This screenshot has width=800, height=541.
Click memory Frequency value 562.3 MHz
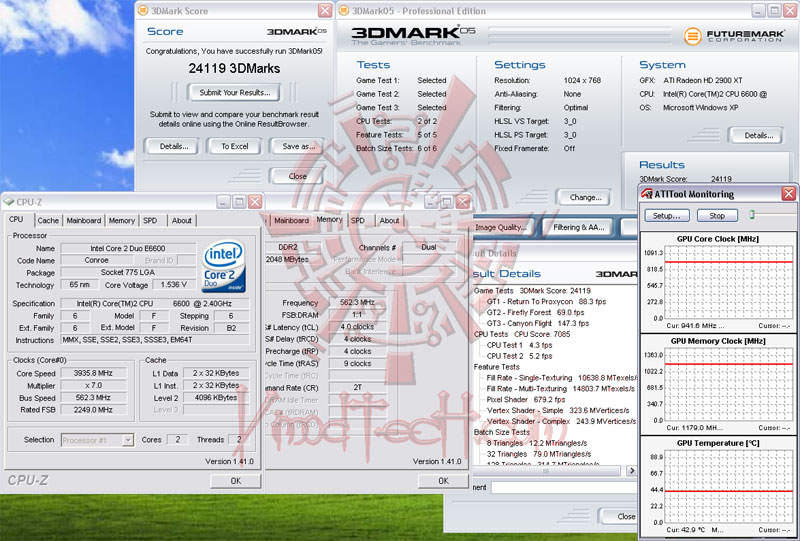(x=357, y=302)
